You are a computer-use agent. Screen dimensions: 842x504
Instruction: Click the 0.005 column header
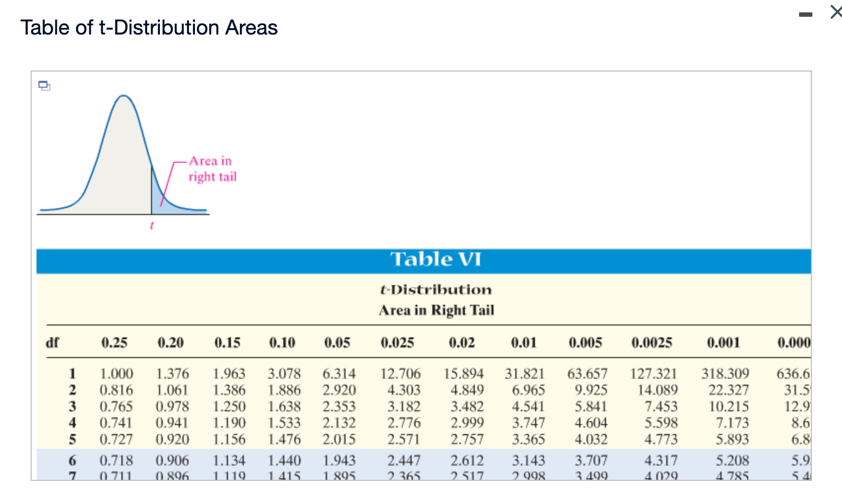coord(585,343)
